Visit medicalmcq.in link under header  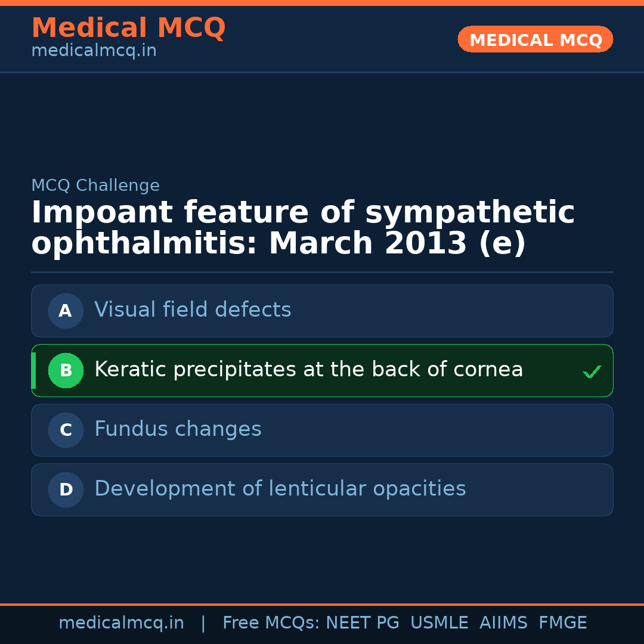(94, 51)
